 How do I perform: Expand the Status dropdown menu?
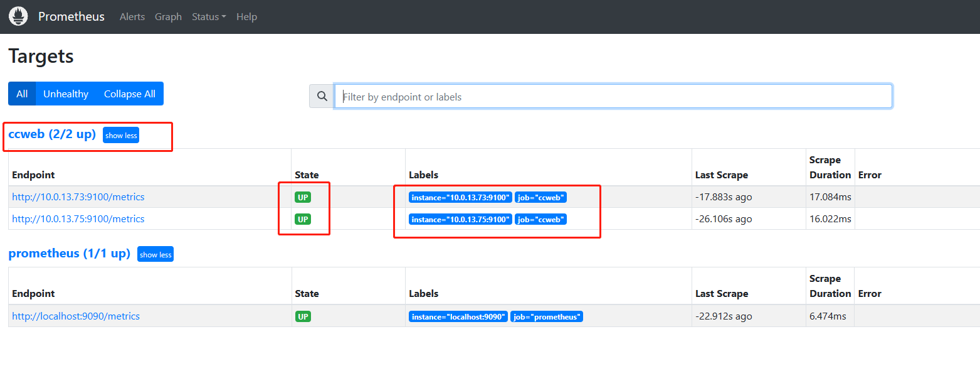tap(209, 17)
